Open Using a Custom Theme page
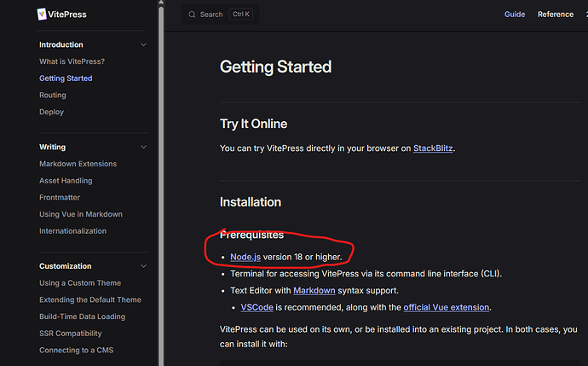The height and width of the screenshot is (366, 588). [80, 283]
